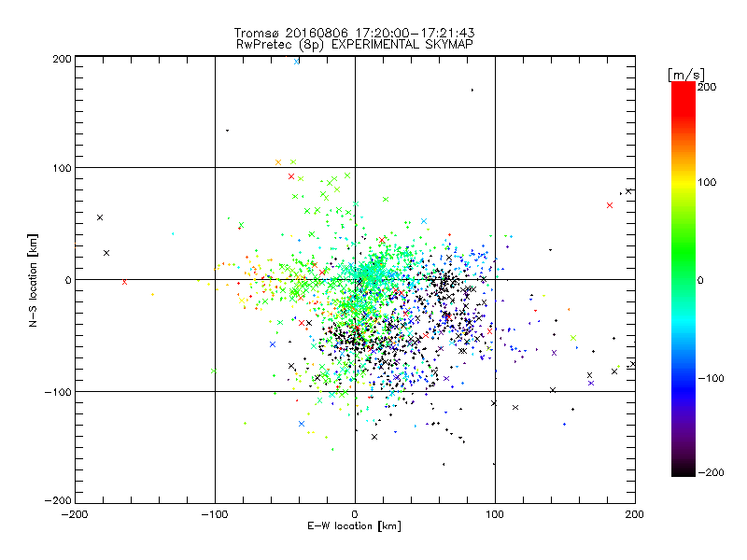
Task: Click the '100' tick on the E-W axis
Action: [x=495, y=514]
